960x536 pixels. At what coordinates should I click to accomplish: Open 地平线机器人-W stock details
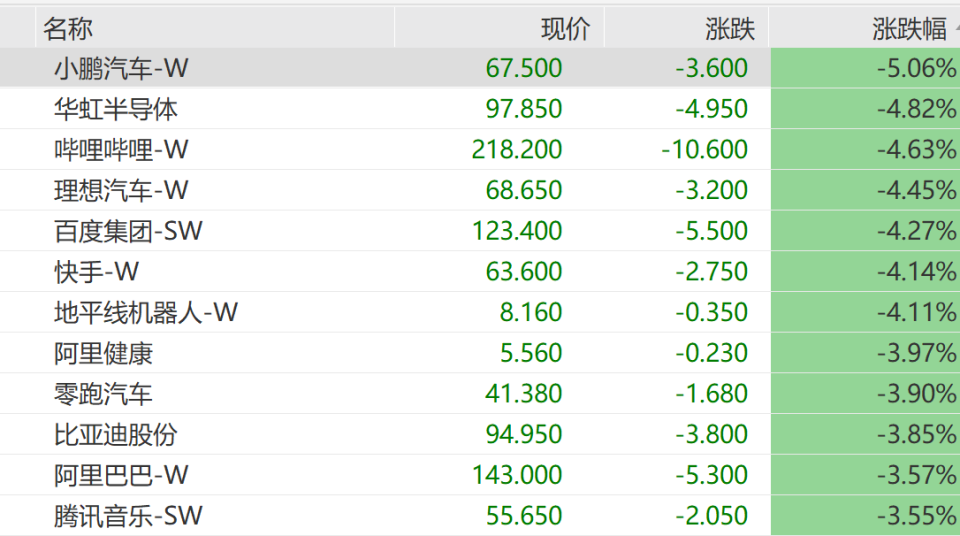pyautogui.click(x=146, y=313)
